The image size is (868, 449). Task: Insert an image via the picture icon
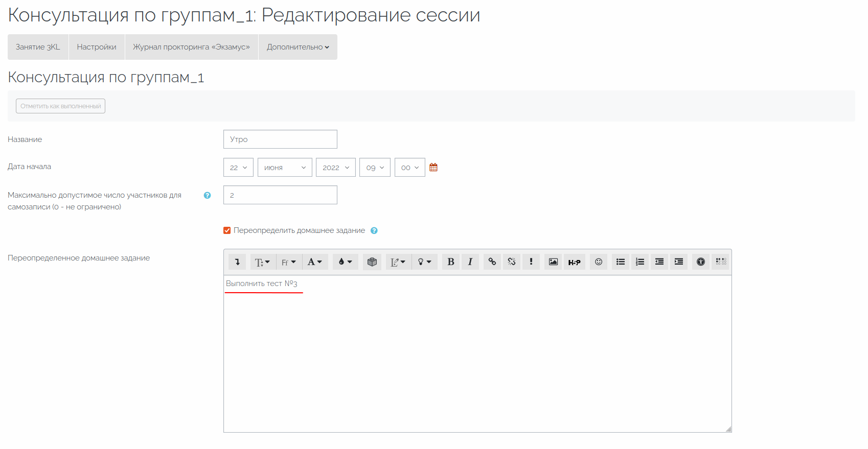point(553,262)
